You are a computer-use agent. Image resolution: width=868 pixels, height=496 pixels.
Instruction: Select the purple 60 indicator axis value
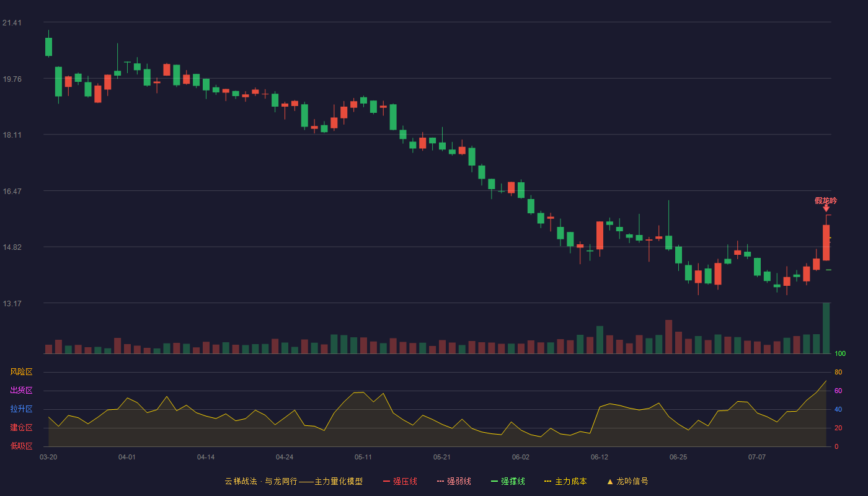pos(838,391)
